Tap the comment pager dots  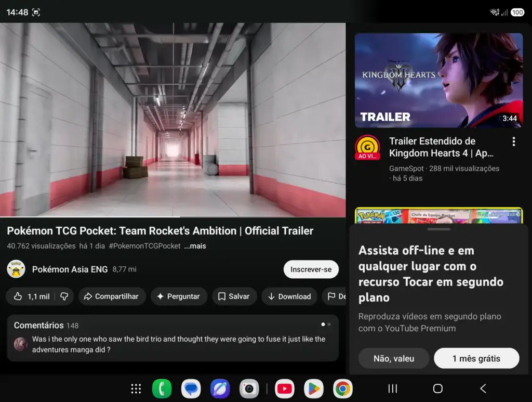[x=326, y=325]
